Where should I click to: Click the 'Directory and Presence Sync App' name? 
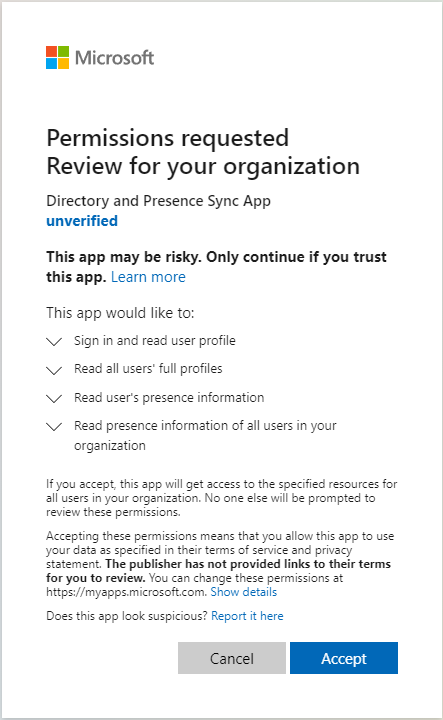pyautogui.click(x=158, y=201)
